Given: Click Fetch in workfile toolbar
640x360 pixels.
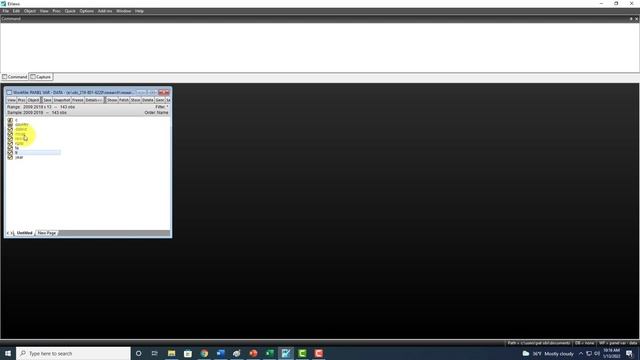Looking at the screenshot, I should pyautogui.click(x=124, y=100).
